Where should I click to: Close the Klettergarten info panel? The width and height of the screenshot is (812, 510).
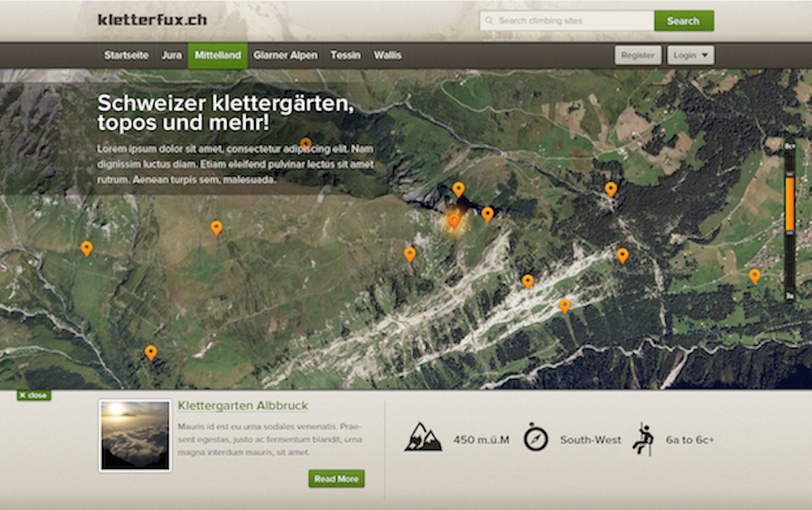coord(33,396)
